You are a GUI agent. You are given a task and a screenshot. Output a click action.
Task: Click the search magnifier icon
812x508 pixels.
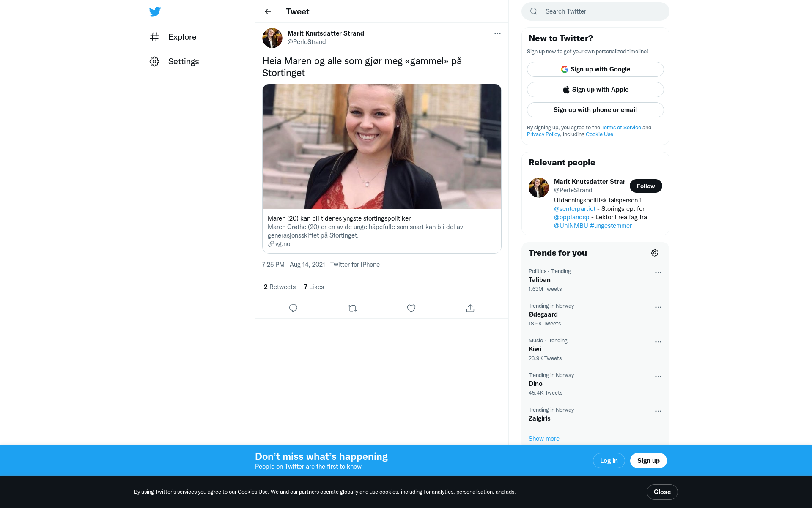coord(534,11)
